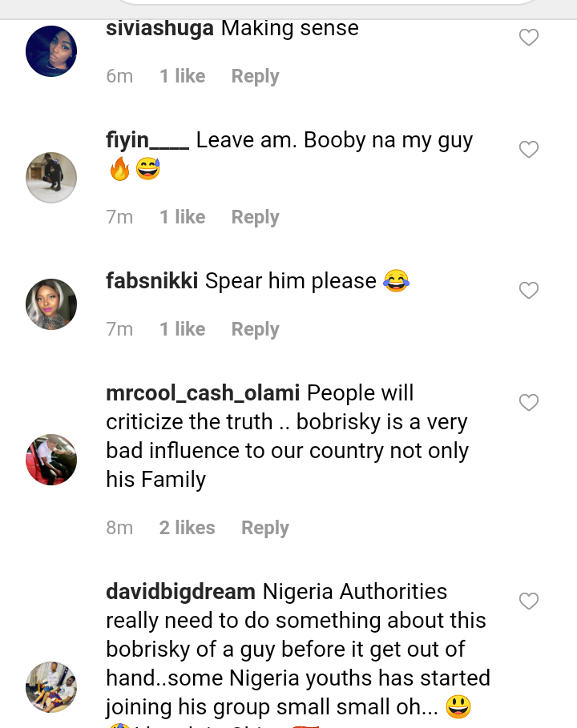
Task: Reply to fabsnikki's comment
Action: tap(255, 329)
